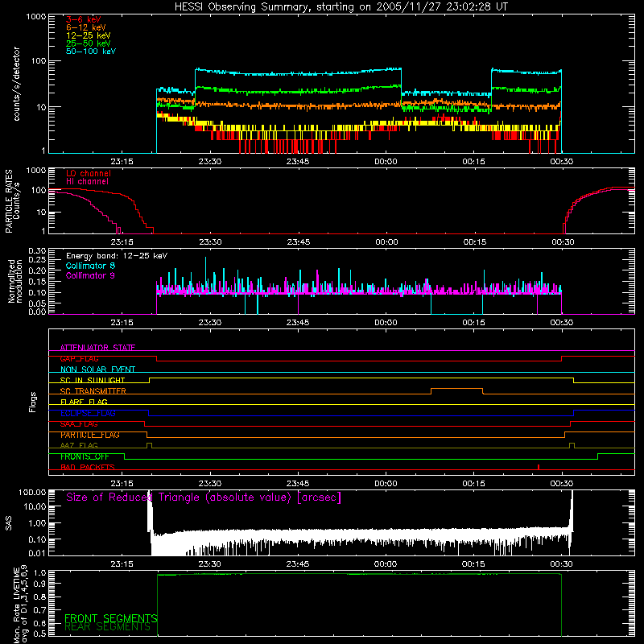Screen dimensions: 644x644
Task: Click the SC_TRANSMITTER flag label
Action: [x=93, y=391]
